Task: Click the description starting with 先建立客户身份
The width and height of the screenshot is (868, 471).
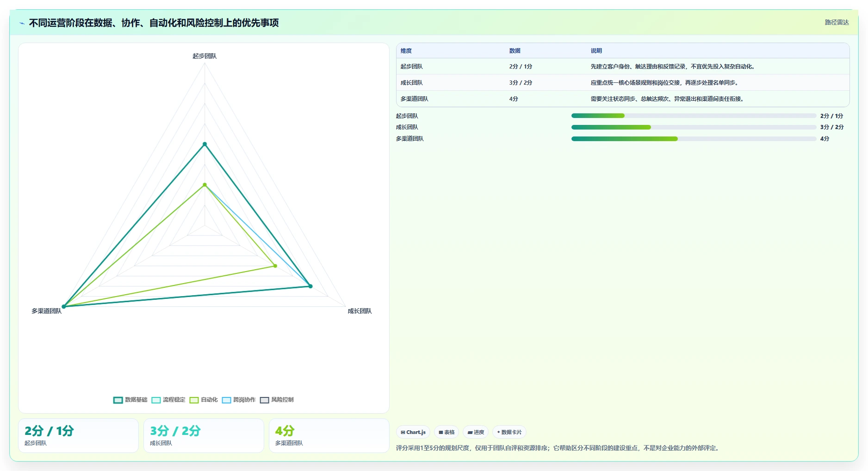Action: click(x=674, y=67)
